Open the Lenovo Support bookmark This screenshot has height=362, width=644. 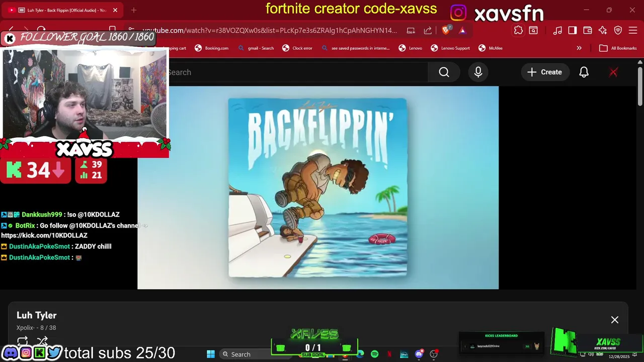coord(450,48)
